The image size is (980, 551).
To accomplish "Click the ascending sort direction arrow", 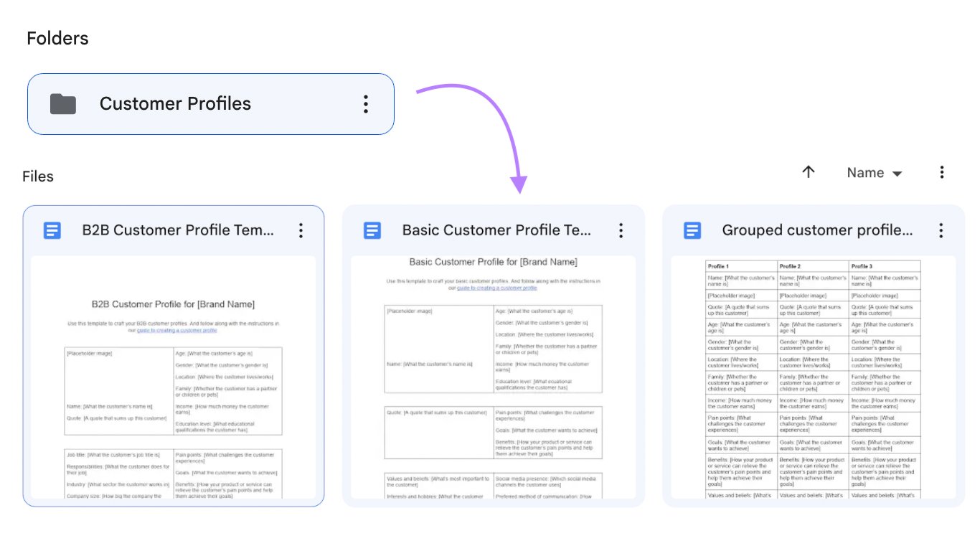I will coord(809,172).
